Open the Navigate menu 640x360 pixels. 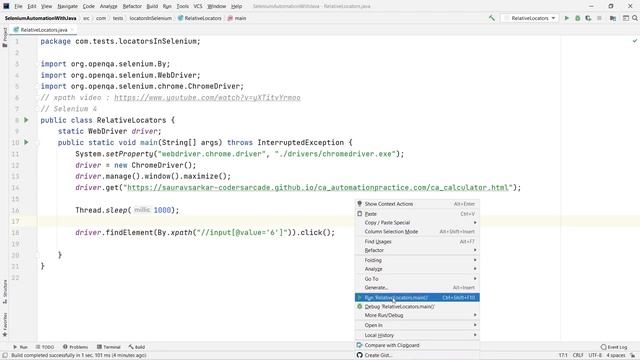pyautogui.click(x=67, y=6)
